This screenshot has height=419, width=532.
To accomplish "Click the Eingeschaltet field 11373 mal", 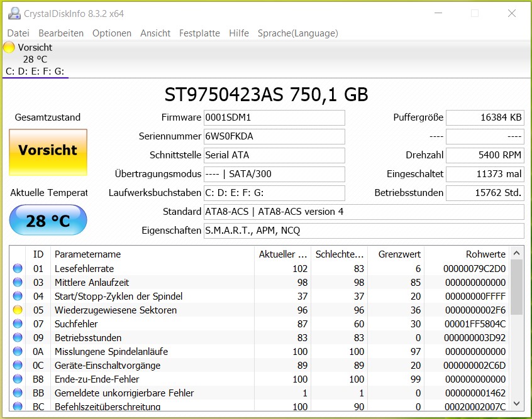I will pyautogui.click(x=485, y=174).
